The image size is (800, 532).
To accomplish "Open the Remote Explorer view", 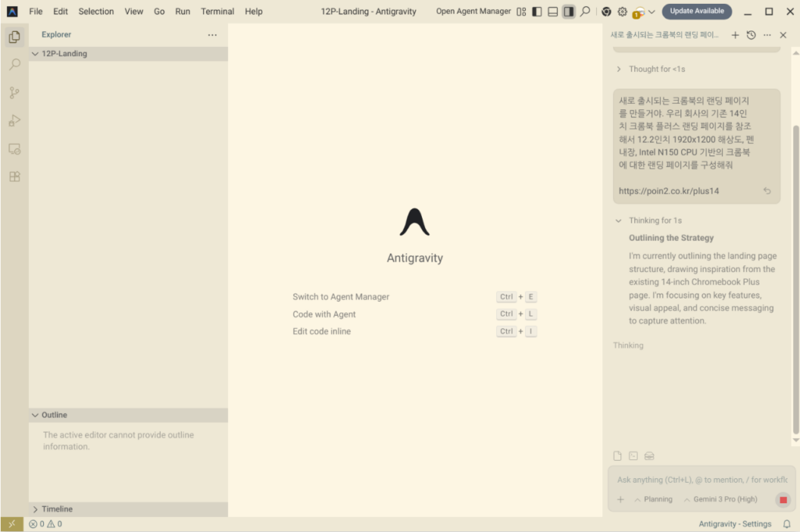I will pyautogui.click(x=14, y=148).
